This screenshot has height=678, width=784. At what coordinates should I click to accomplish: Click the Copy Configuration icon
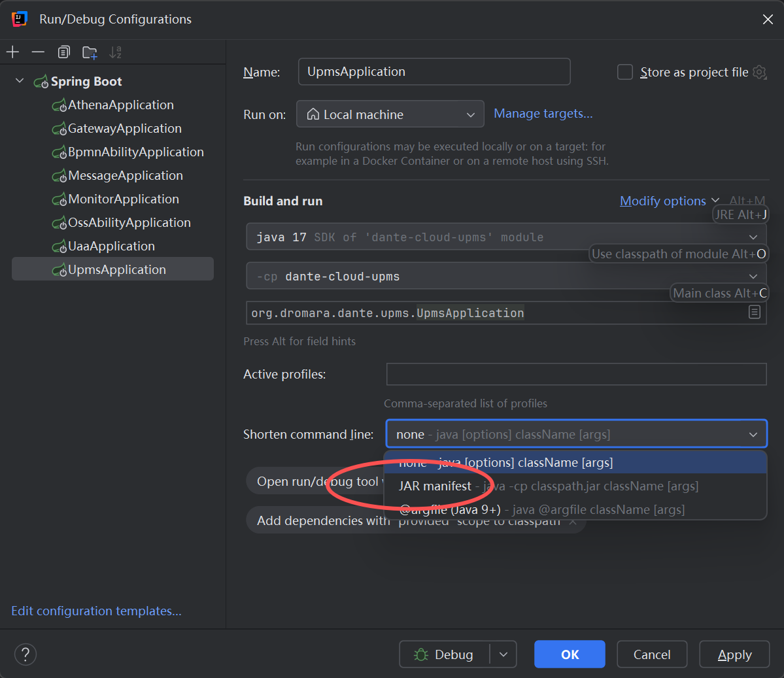(x=63, y=52)
